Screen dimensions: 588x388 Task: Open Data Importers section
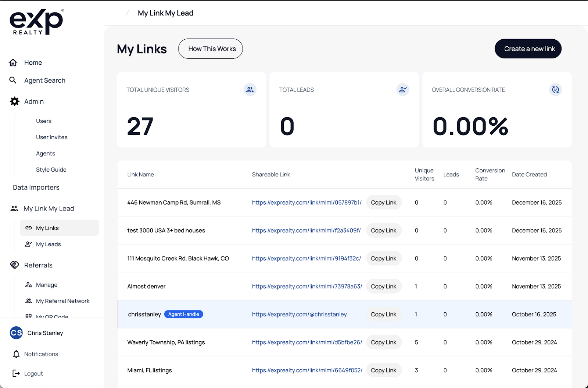point(36,187)
